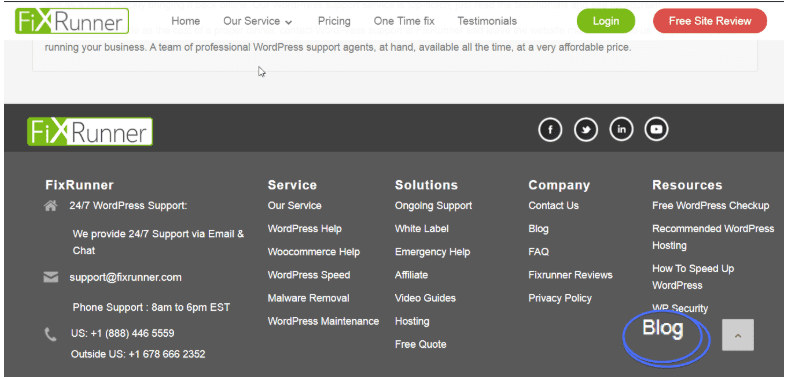Click the Phone Support hours text
This screenshot has width=785, height=379.
(x=151, y=307)
